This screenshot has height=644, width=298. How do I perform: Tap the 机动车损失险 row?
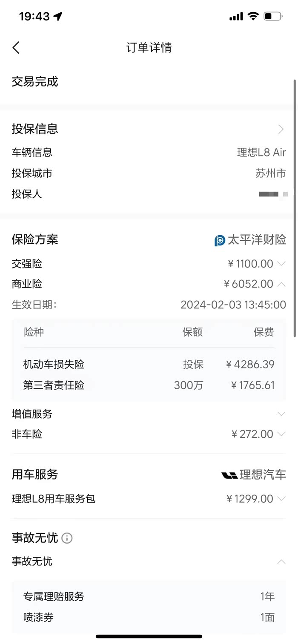pos(149,365)
